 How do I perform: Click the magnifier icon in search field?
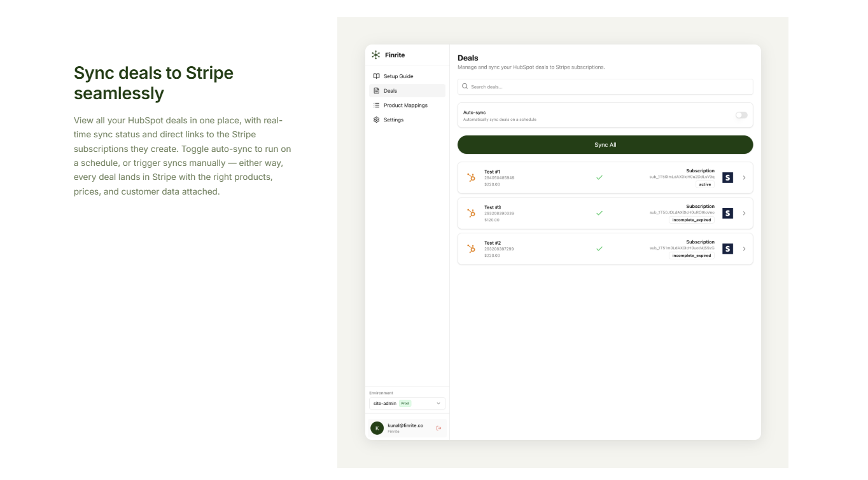465,86
